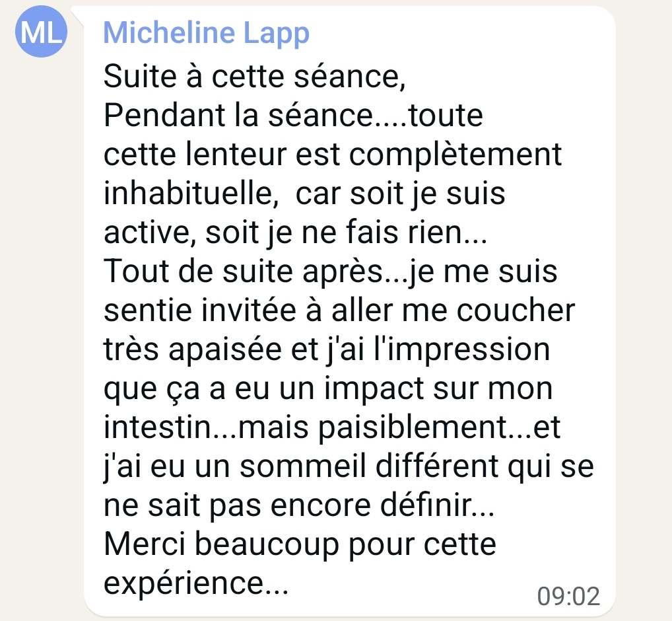Image resolution: width=672 pixels, height=621 pixels.
Task: Click the line "sentie invitée à aller me coucher"
Action: click(339, 311)
